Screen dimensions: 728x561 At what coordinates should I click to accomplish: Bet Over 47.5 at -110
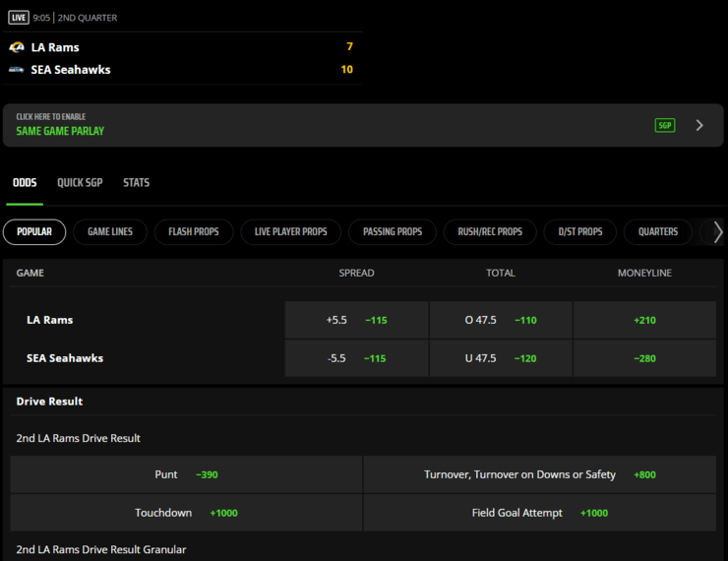click(501, 320)
